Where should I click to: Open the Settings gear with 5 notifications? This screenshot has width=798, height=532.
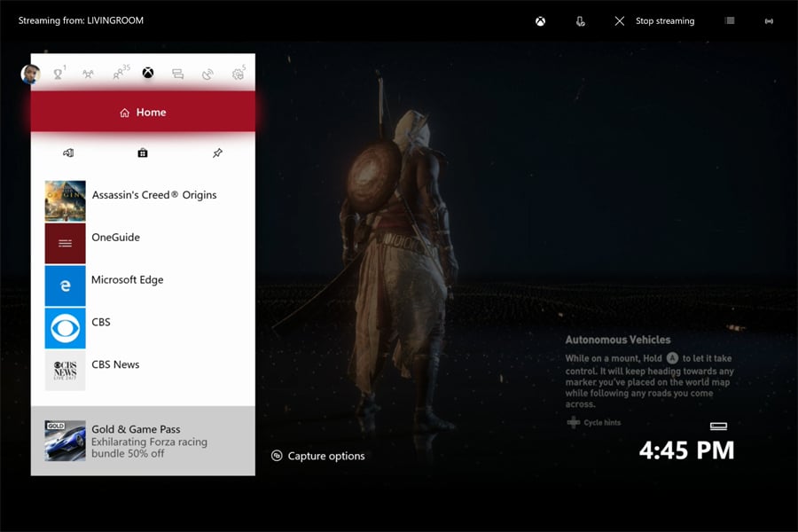pos(237,74)
